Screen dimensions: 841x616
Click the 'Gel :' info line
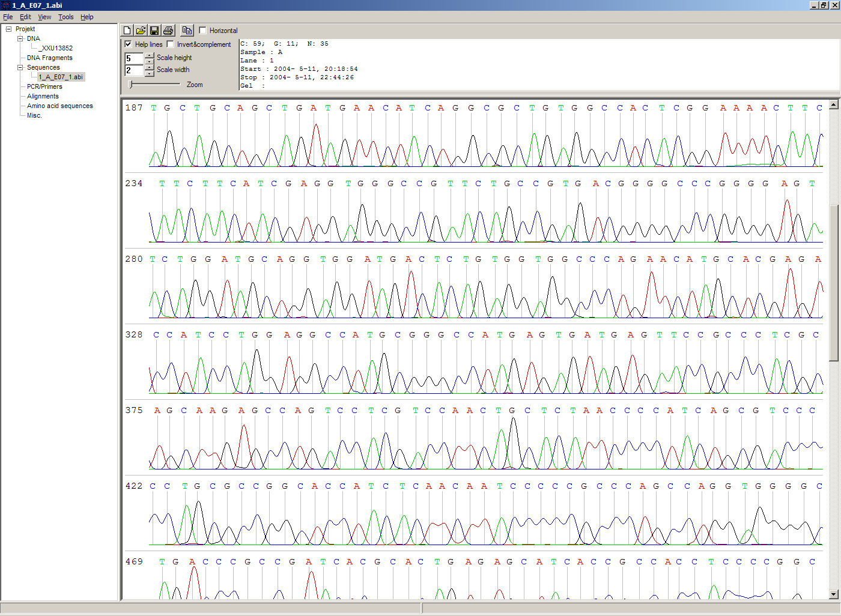coord(253,86)
